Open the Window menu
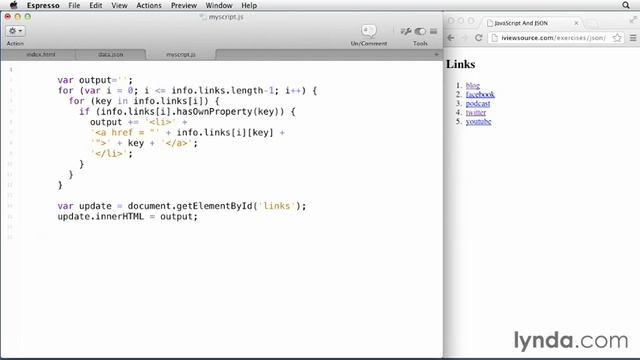The width and height of the screenshot is (640, 360). [219, 5]
